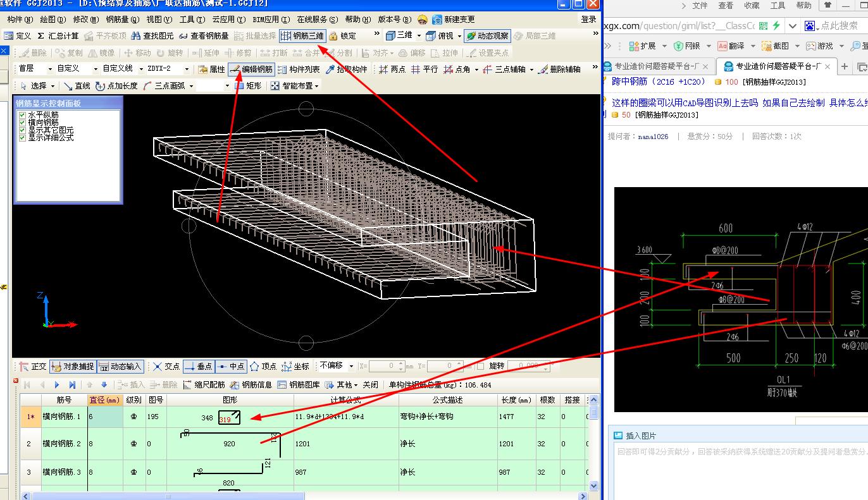Jump to last rebar record
868x500 pixels.
tap(72, 384)
